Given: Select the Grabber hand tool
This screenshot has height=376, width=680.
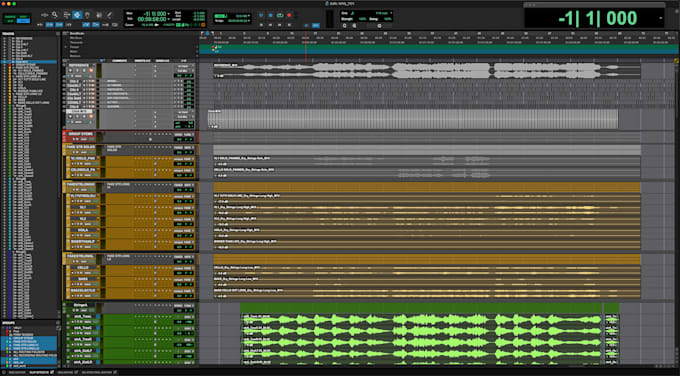Looking at the screenshot, I should pyautogui.click(x=87, y=15).
